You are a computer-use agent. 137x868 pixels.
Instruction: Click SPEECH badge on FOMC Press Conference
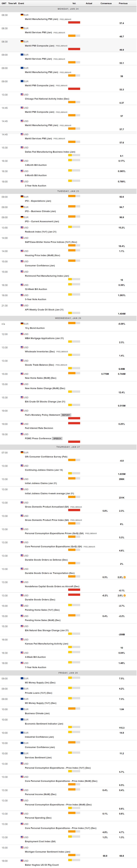[57, 438]
